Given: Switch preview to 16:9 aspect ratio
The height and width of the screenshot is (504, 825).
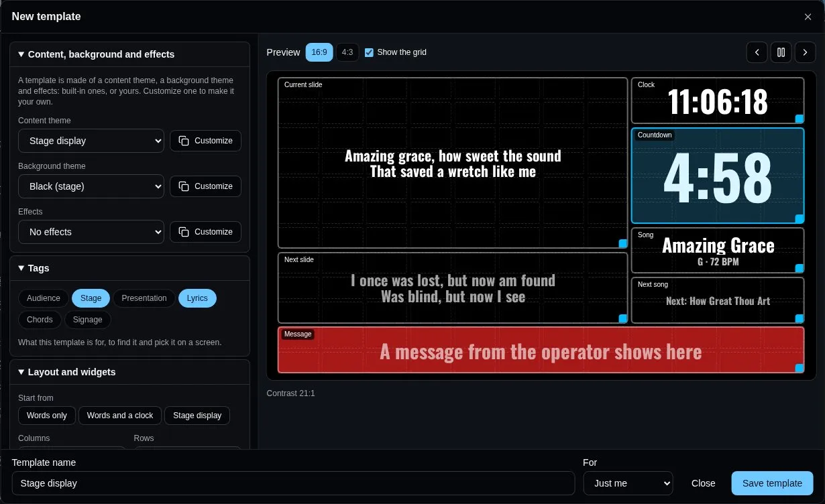Looking at the screenshot, I should tap(319, 52).
